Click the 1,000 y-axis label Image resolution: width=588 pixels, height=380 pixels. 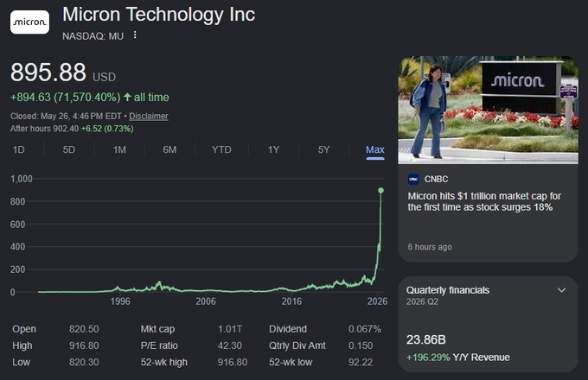[x=22, y=179]
